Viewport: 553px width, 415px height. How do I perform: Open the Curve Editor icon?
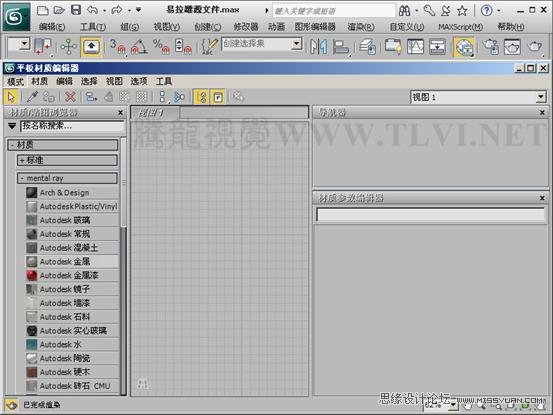[x=415, y=47]
